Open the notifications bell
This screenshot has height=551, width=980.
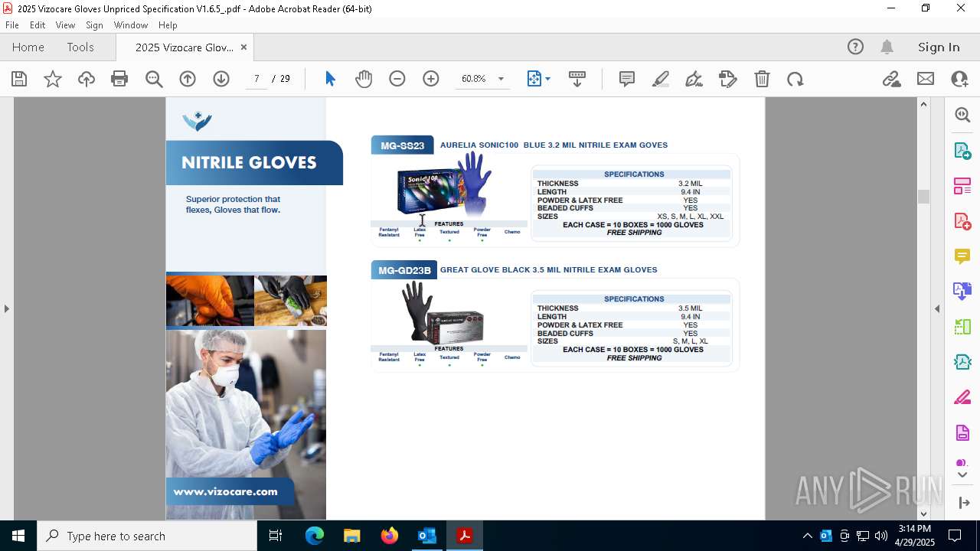pos(887,47)
